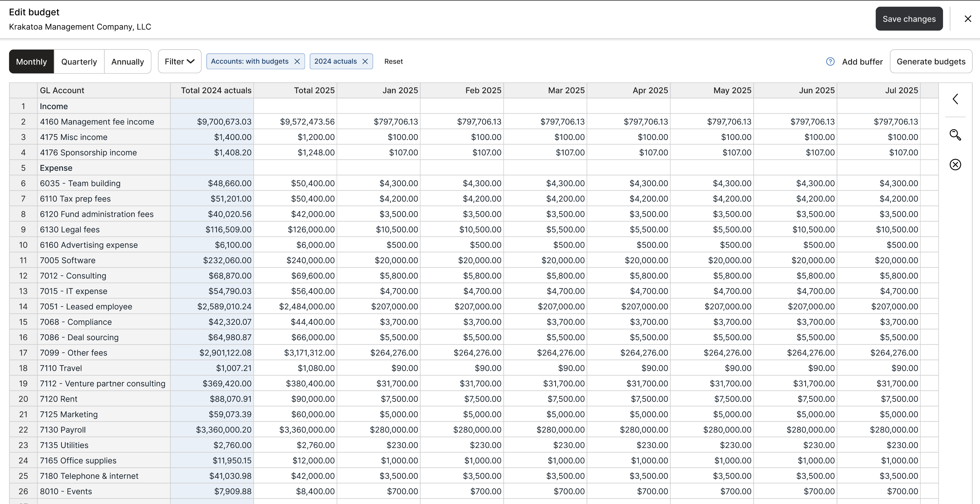This screenshot has height=504, width=980.
Task: Click the GL Account column header
Action: pyautogui.click(x=103, y=90)
